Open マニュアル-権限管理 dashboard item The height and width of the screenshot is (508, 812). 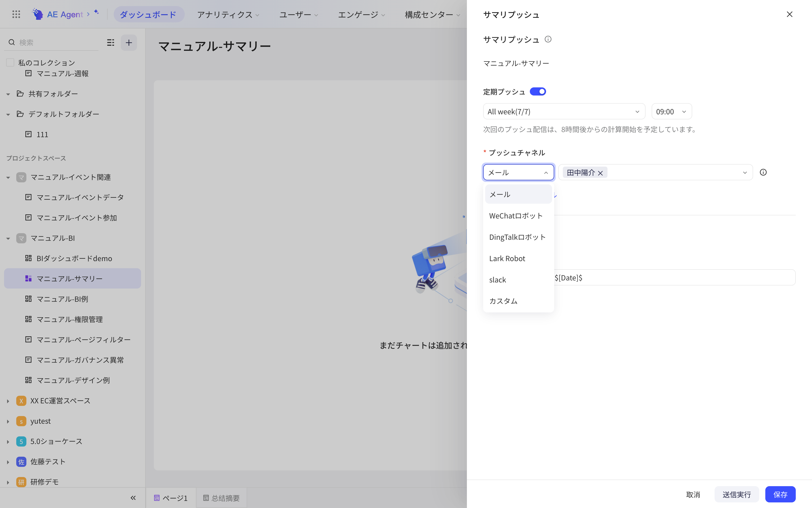pyautogui.click(x=73, y=319)
